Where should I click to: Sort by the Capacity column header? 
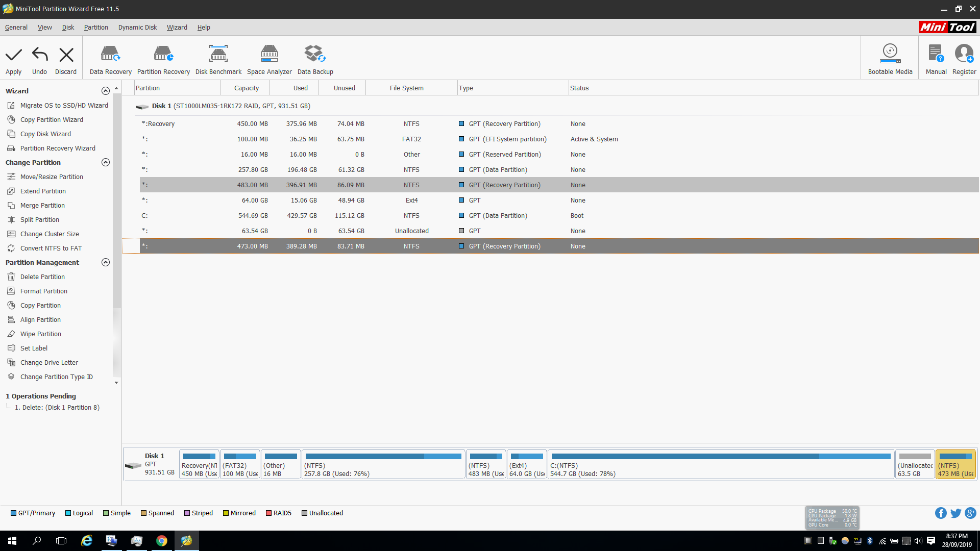point(245,88)
